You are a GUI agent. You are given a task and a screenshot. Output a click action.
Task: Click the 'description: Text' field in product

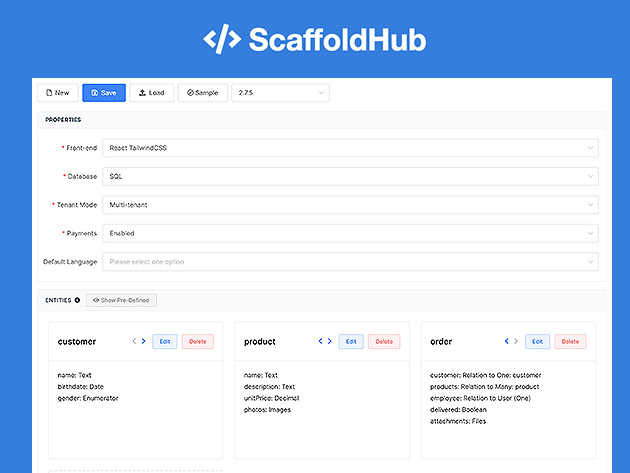click(269, 387)
